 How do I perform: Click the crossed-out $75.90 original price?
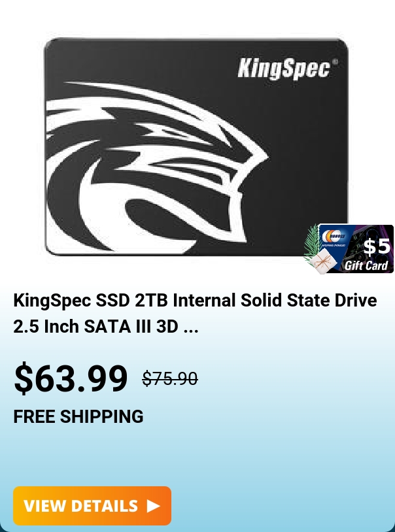coord(170,378)
